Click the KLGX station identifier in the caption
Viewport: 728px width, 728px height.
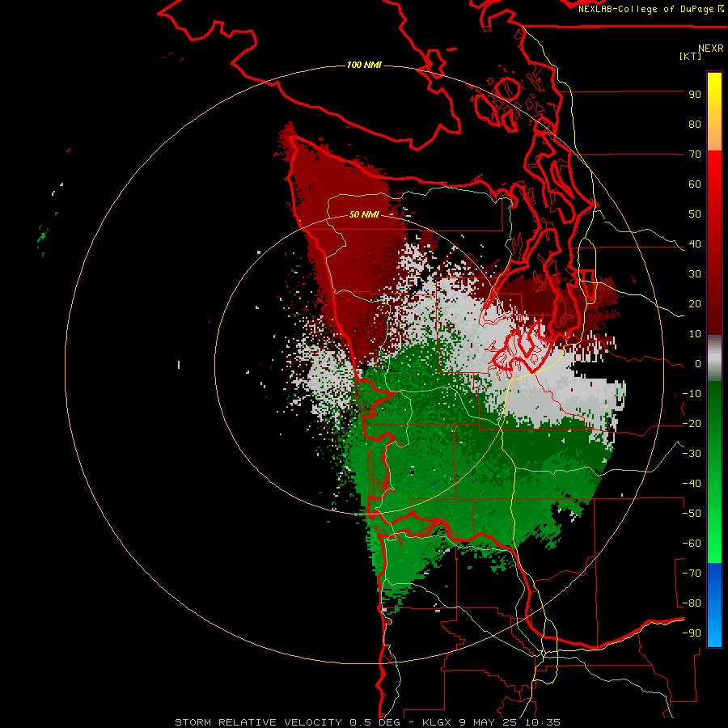coord(438,722)
